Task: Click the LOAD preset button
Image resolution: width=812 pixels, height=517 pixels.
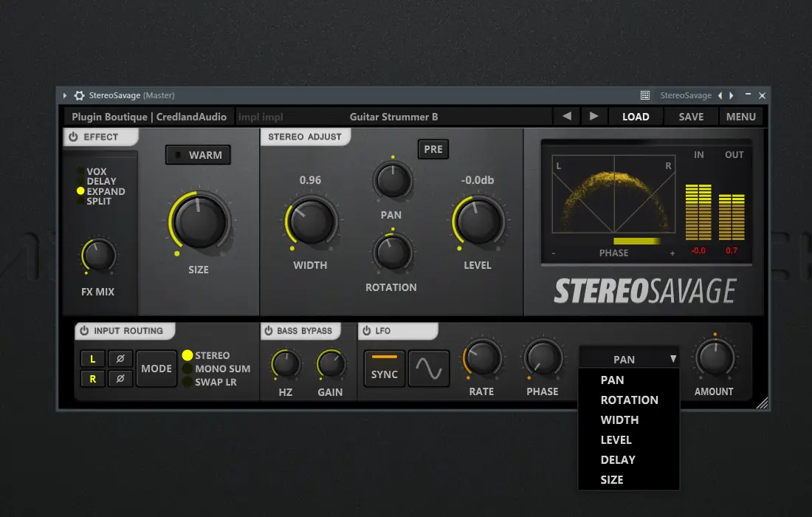Action: [x=636, y=117]
